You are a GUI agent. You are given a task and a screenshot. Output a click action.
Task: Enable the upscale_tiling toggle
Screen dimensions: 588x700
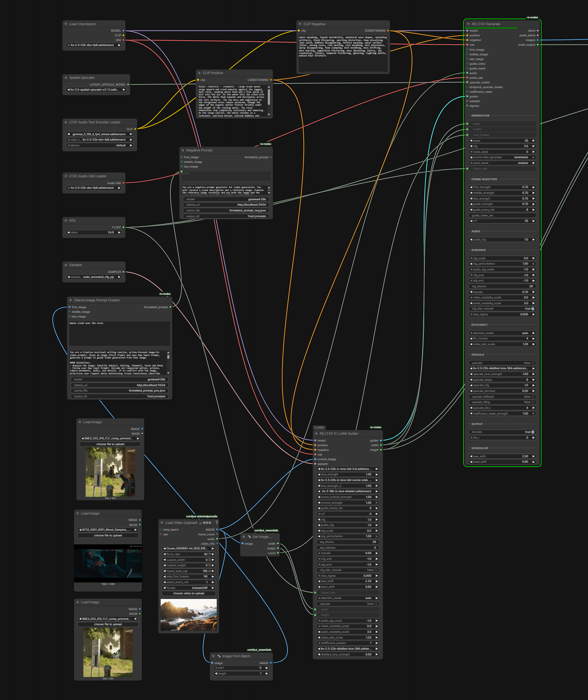pyautogui.click(x=533, y=402)
